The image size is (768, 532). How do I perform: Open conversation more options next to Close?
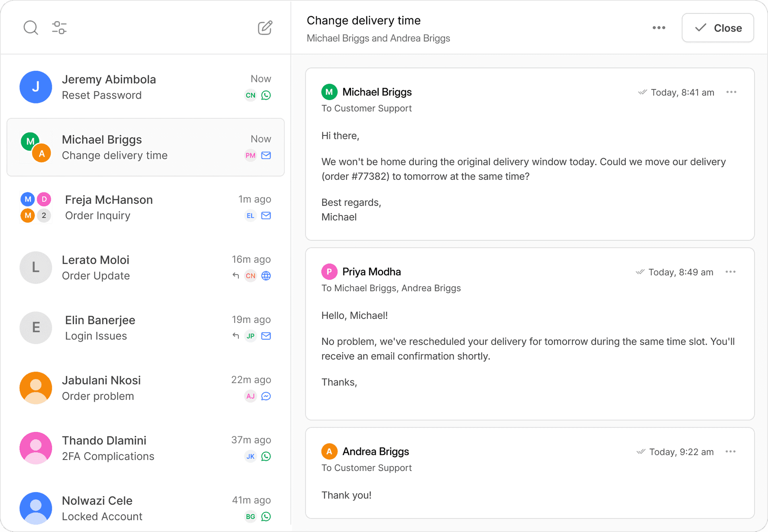point(659,28)
